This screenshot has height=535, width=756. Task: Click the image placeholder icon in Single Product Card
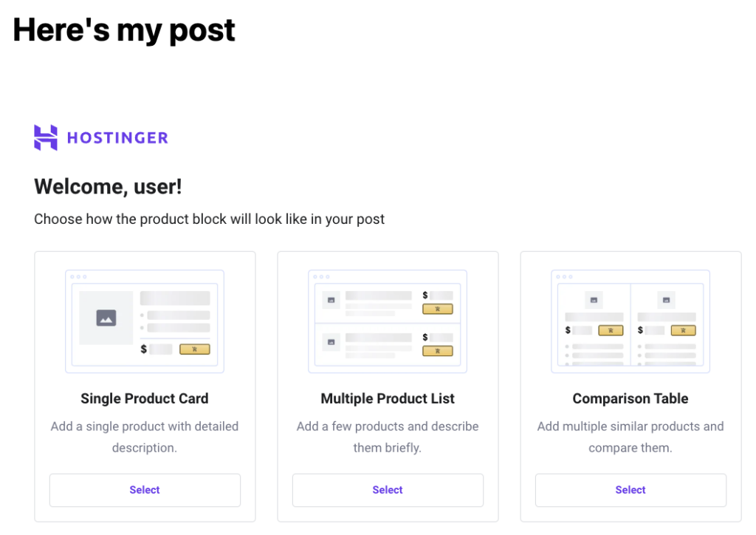(106, 318)
